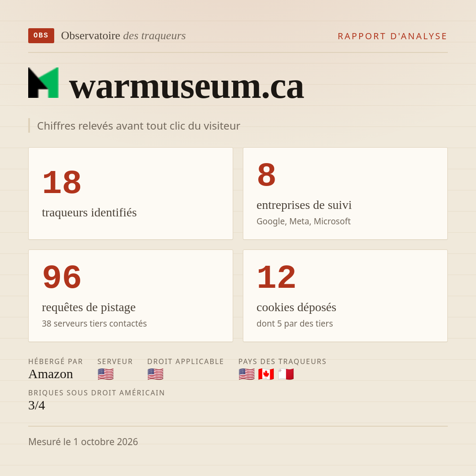Click the Amazon host name
The image size is (476, 476).
coord(51,374)
